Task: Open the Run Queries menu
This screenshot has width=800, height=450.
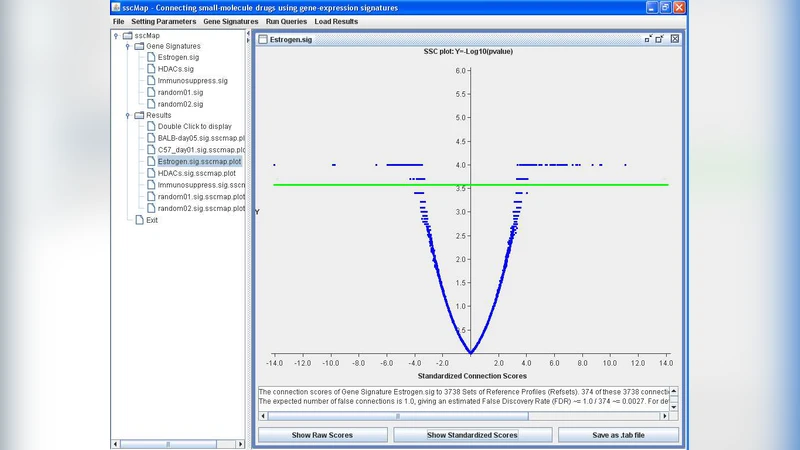Action: [x=286, y=21]
